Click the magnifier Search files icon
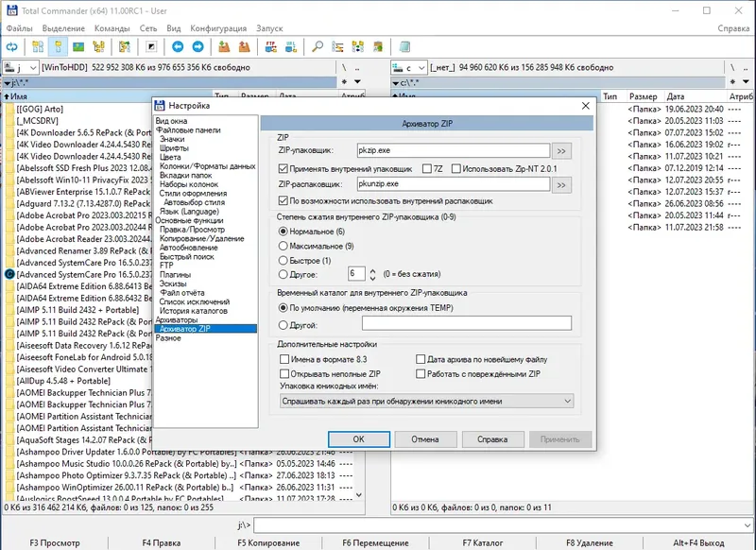Screen dimensions: 756x550 [318, 46]
